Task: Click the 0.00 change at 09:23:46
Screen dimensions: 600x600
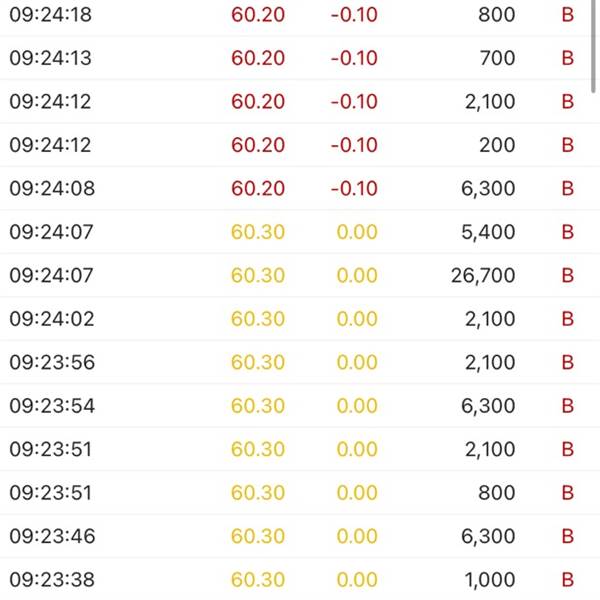Action: click(x=357, y=536)
